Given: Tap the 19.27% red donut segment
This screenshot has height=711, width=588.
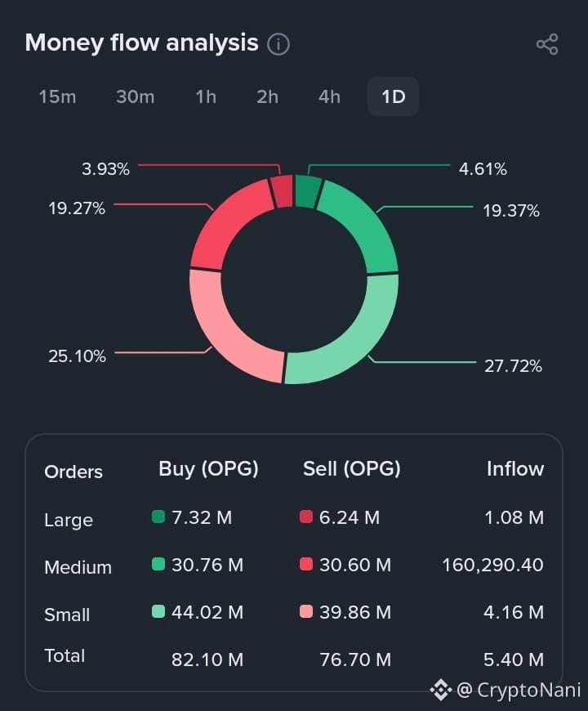Looking at the screenshot, I should pyautogui.click(x=225, y=222).
